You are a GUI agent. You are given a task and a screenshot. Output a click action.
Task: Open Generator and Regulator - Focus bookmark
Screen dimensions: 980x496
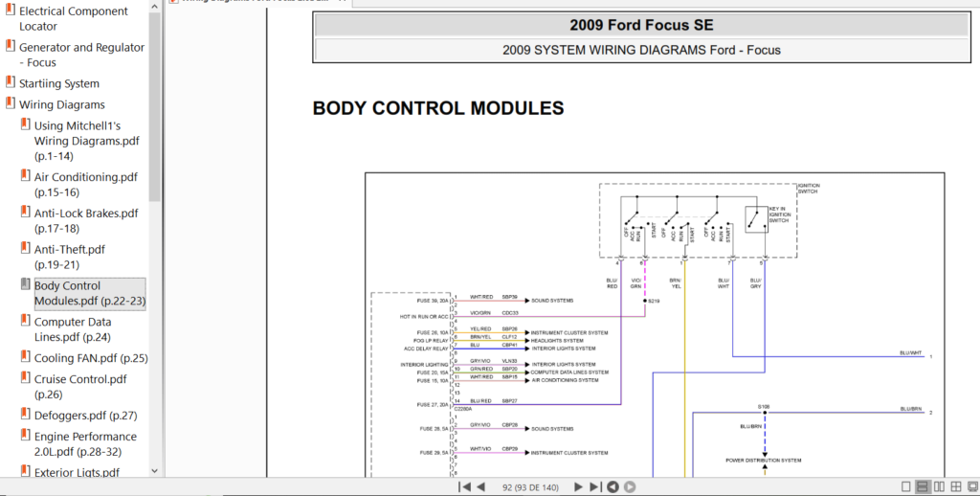click(x=81, y=55)
